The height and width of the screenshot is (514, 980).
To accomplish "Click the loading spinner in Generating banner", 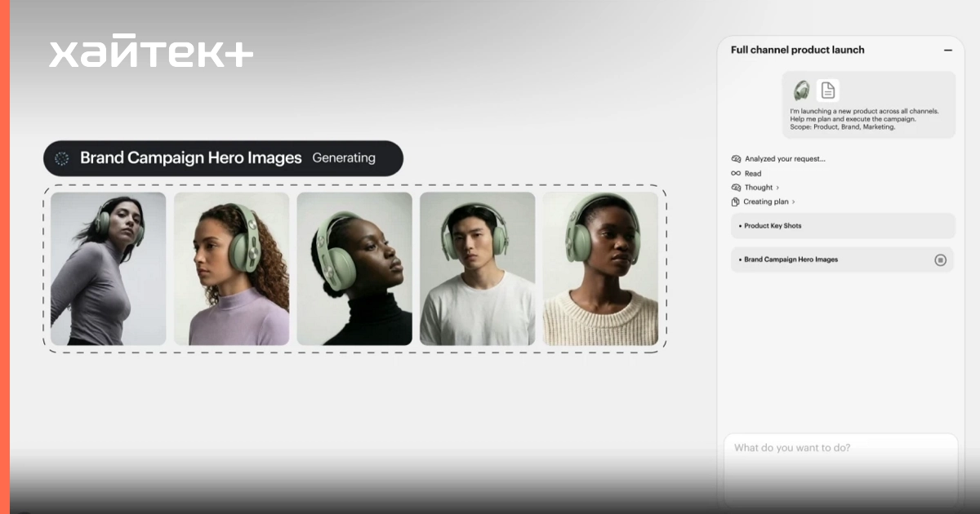I will coord(62,158).
